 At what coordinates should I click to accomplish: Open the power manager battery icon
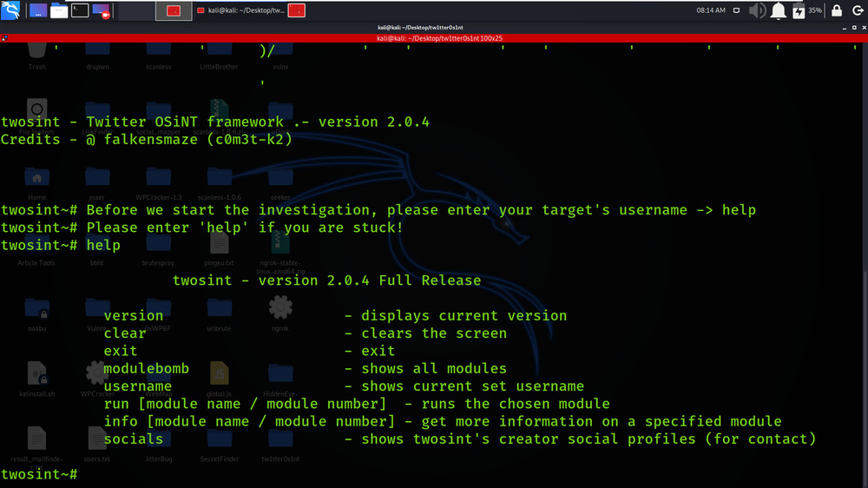799,11
